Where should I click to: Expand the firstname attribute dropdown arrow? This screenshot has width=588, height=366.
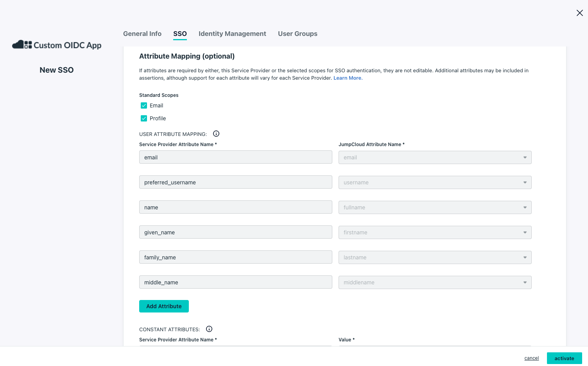[525, 232]
